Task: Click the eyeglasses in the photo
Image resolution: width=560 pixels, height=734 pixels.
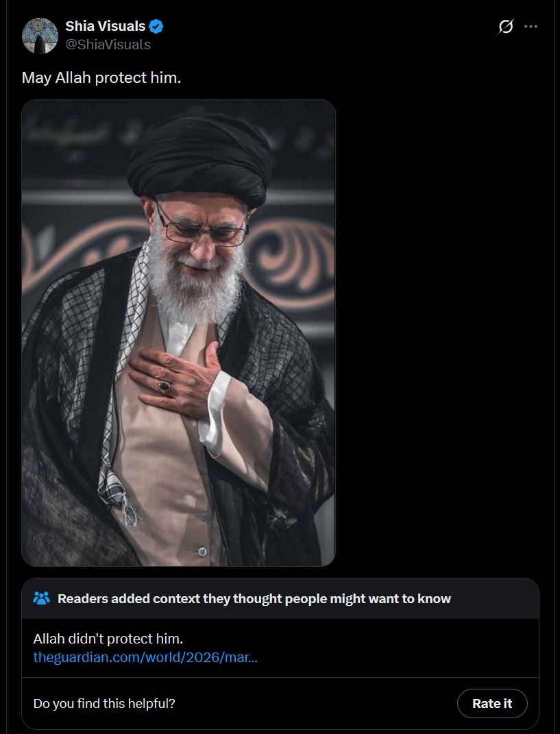Action: tap(202, 228)
